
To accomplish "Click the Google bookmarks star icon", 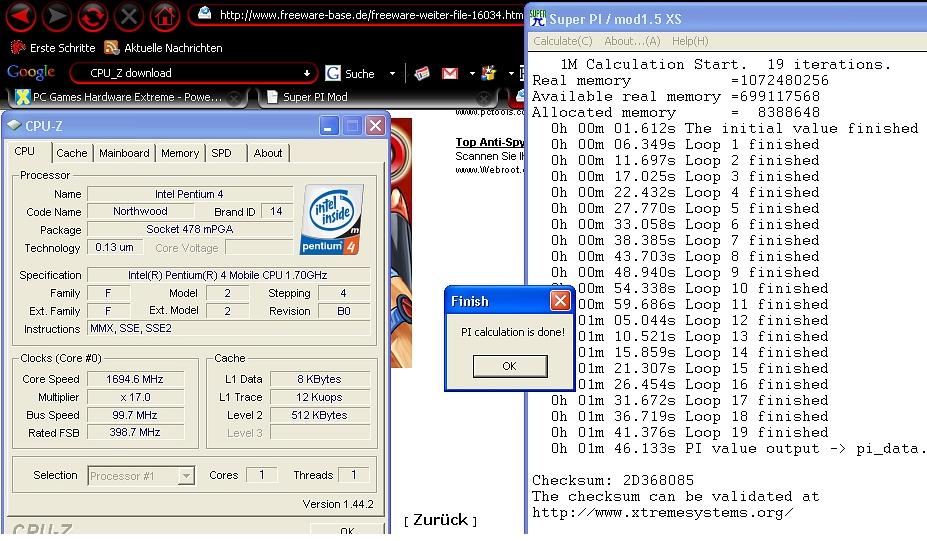I will click(489, 73).
